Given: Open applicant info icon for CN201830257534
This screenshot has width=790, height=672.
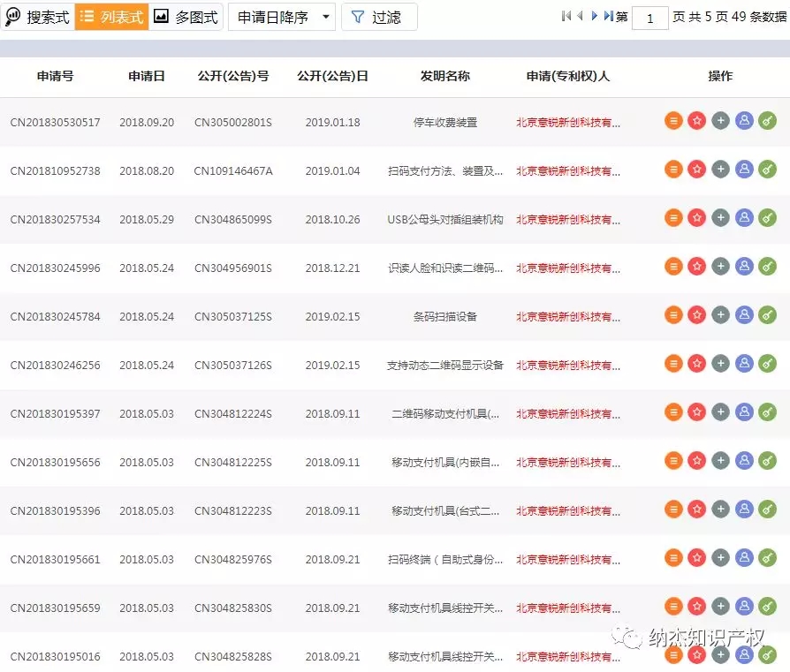Looking at the screenshot, I should tap(743, 217).
